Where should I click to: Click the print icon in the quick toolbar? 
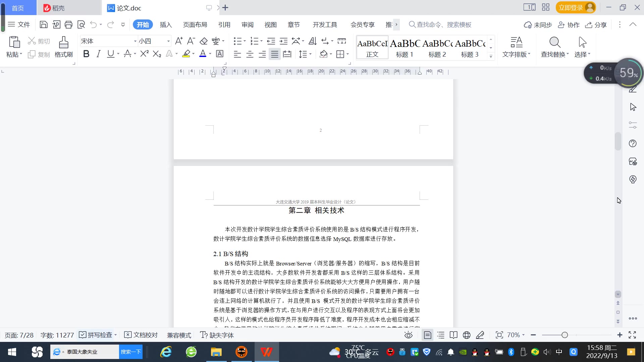[68, 24]
